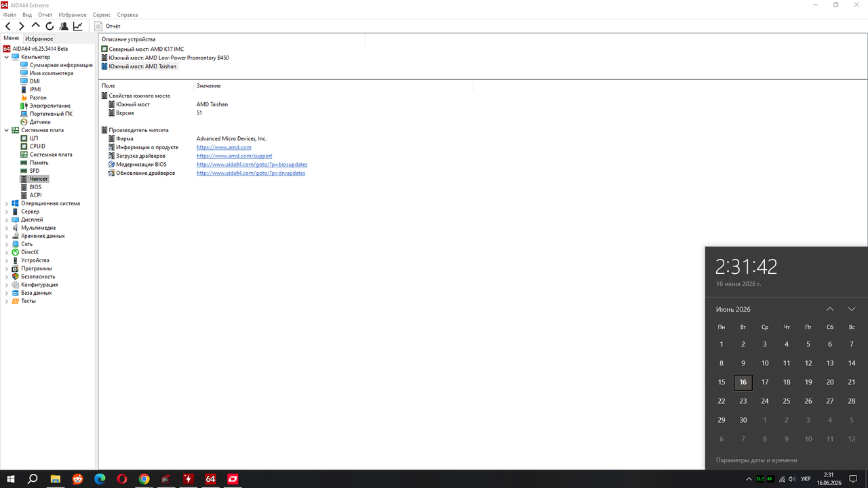Open Параметры даты и времени settings
The height and width of the screenshot is (488, 868).
[757, 460]
